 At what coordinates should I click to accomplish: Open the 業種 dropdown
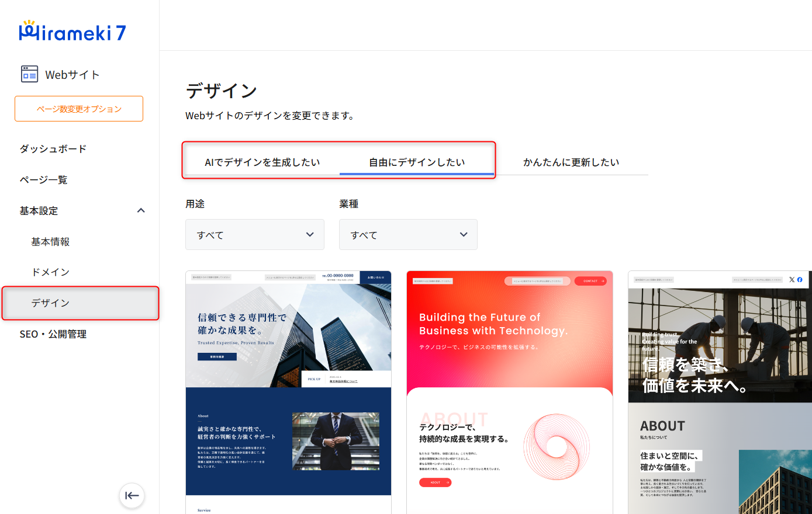[x=408, y=235]
